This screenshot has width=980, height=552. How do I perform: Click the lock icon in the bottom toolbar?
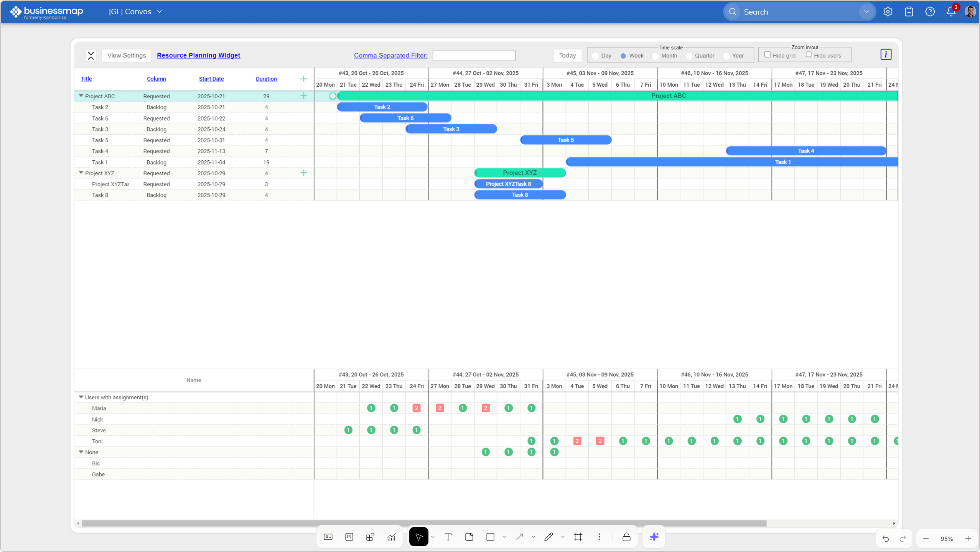626,537
